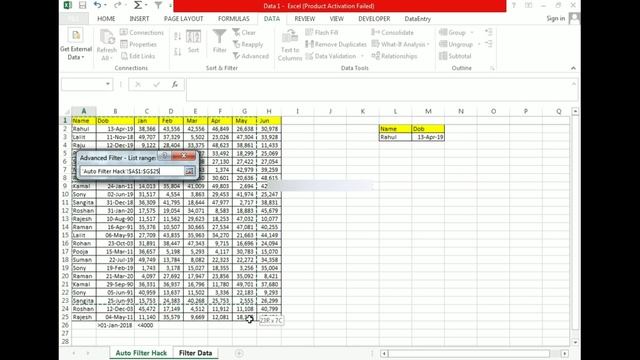Open Name Box dropdown arrow
This screenshot has height=360, width=640.
pos(108,84)
